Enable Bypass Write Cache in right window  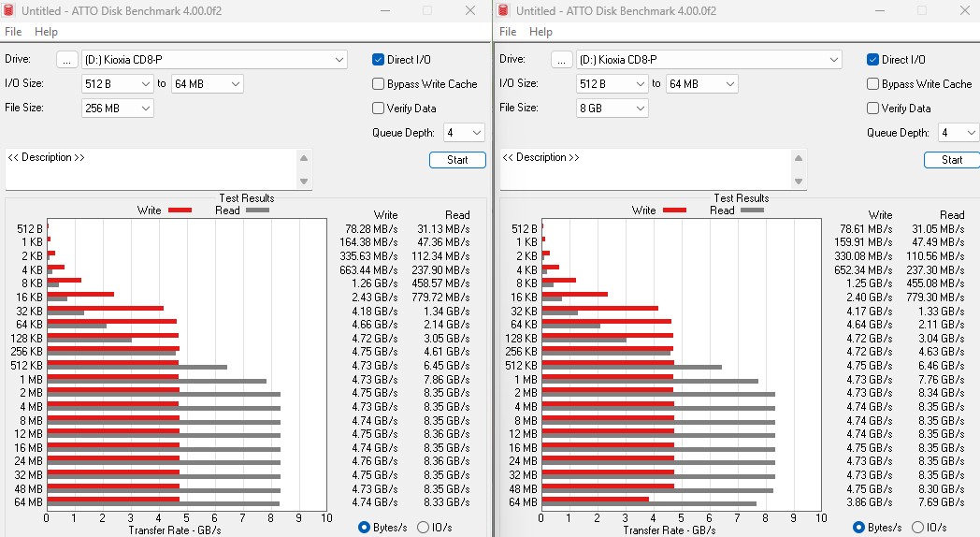[873, 84]
